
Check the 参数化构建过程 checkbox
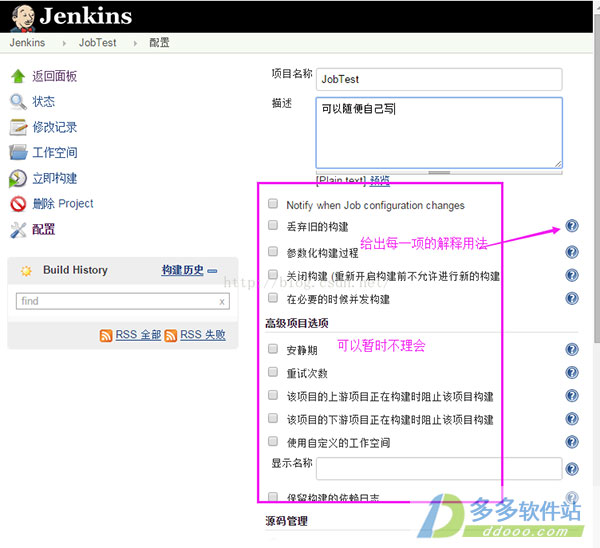click(x=273, y=251)
